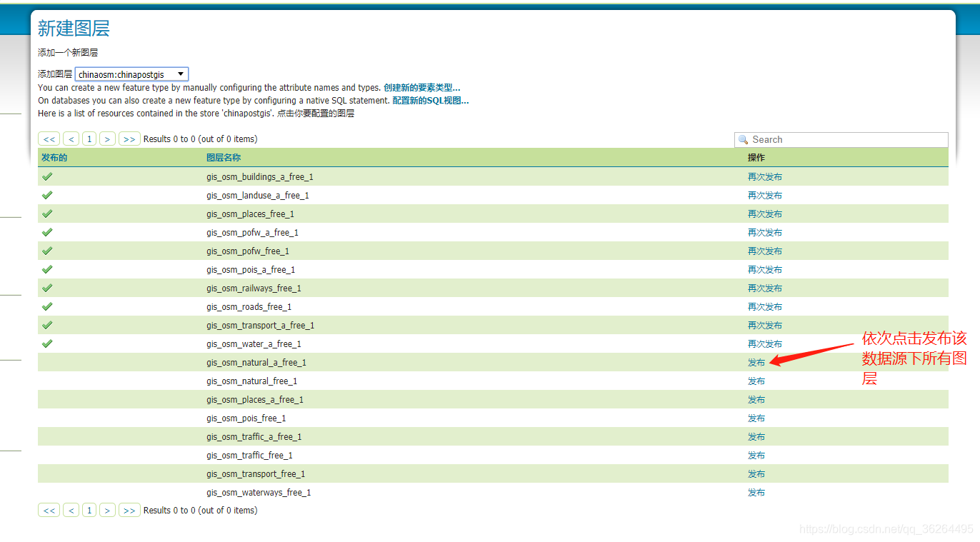Go to first page with top << button
Screen dimensions: 980x542
49,139
